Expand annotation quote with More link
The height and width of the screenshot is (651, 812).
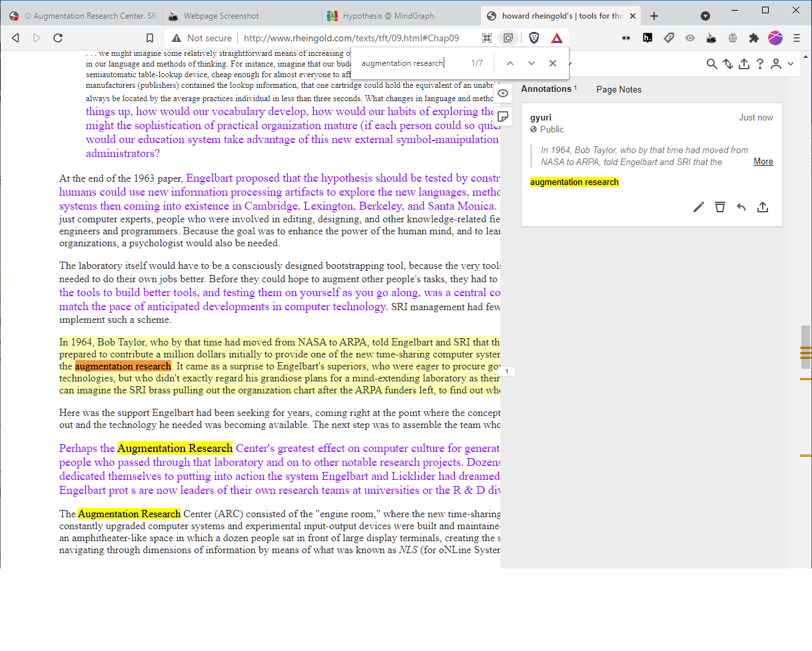pyautogui.click(x=763, y=162)
